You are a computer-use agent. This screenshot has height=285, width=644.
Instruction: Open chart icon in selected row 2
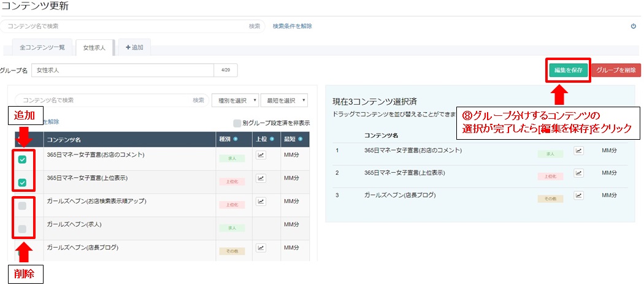(x=578, y=172)
